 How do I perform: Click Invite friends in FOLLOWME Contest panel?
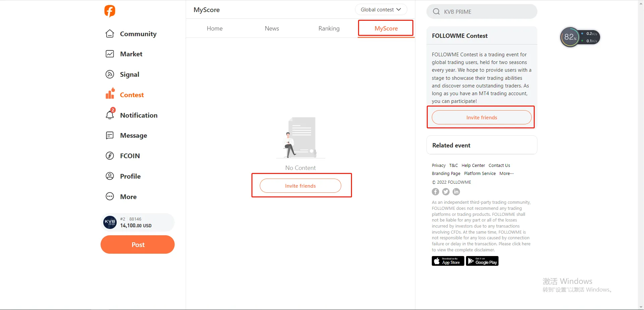coord(482,118)
